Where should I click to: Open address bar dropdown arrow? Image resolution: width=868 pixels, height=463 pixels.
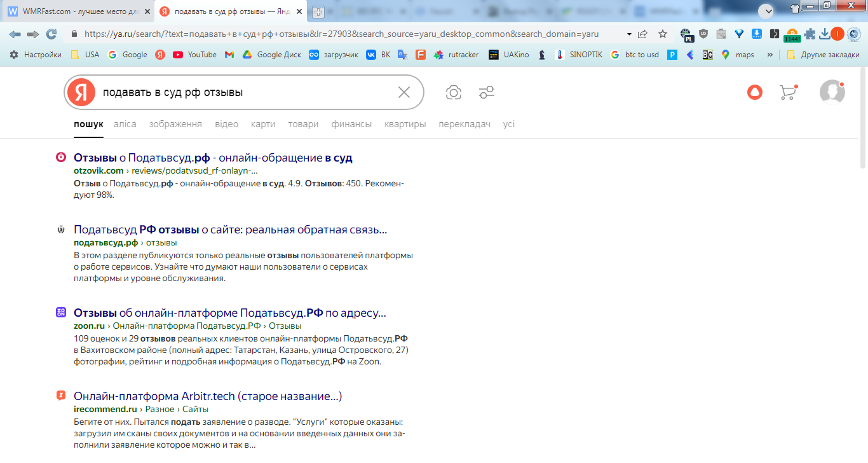pyautogui.click(x=629, y=34)
